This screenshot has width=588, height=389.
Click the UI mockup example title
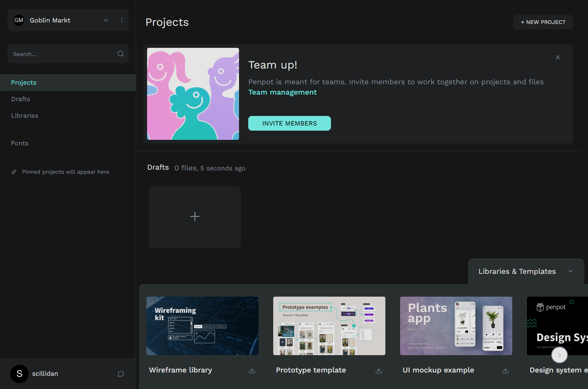point(438,370)
